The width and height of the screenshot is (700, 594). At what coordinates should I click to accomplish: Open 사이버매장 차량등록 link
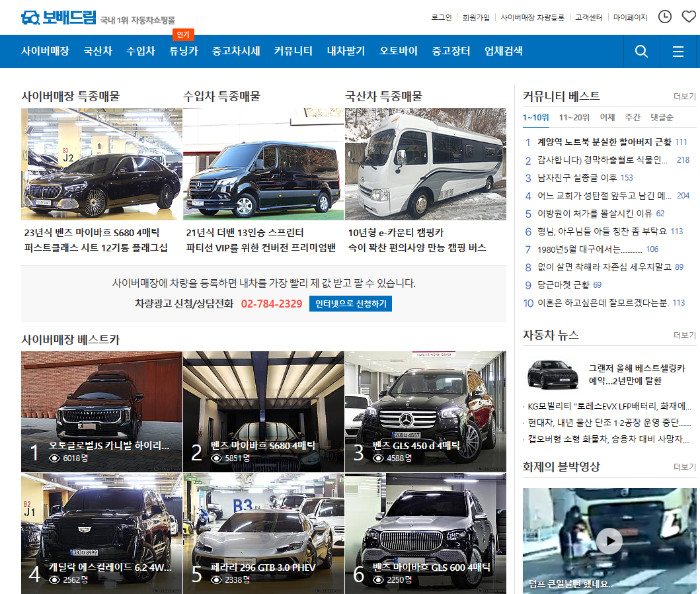click(x=532, y=17)
